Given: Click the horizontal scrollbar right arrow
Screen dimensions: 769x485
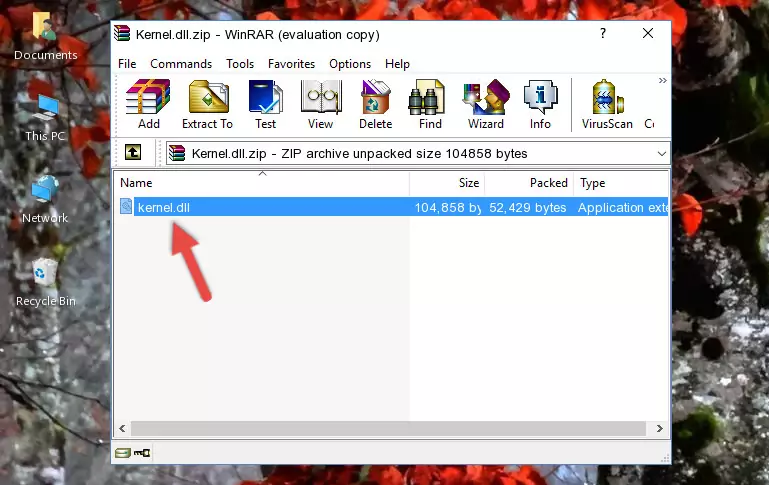Looking at the screenshot, I should pyautogui.click(x=660, y=429).
